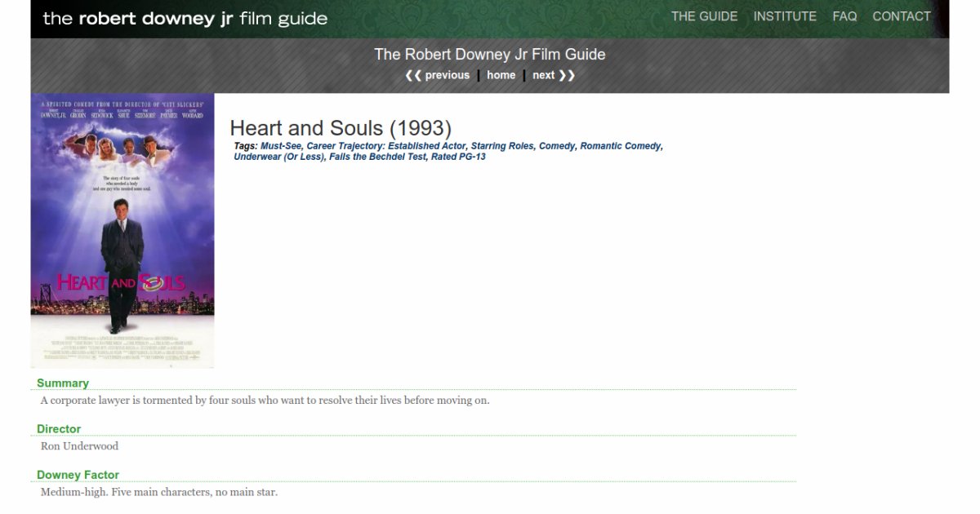Open the Romantic Comedy tag
Viewport: 980px width, 514px height.
620,146
